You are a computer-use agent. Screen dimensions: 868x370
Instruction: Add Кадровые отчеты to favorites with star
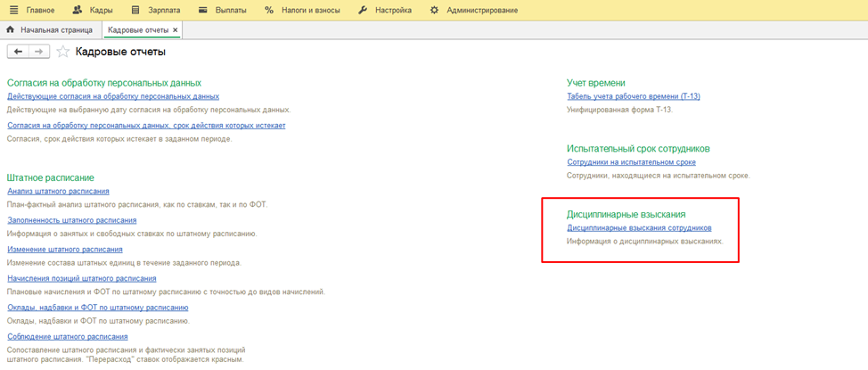pyautogui.click(x=63, y=53)
